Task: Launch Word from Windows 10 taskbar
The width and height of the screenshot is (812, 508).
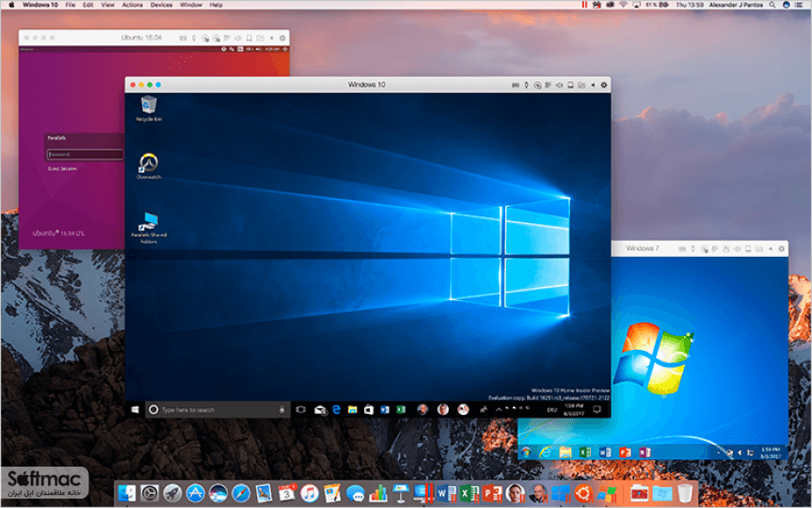Action: click(385, 409)
